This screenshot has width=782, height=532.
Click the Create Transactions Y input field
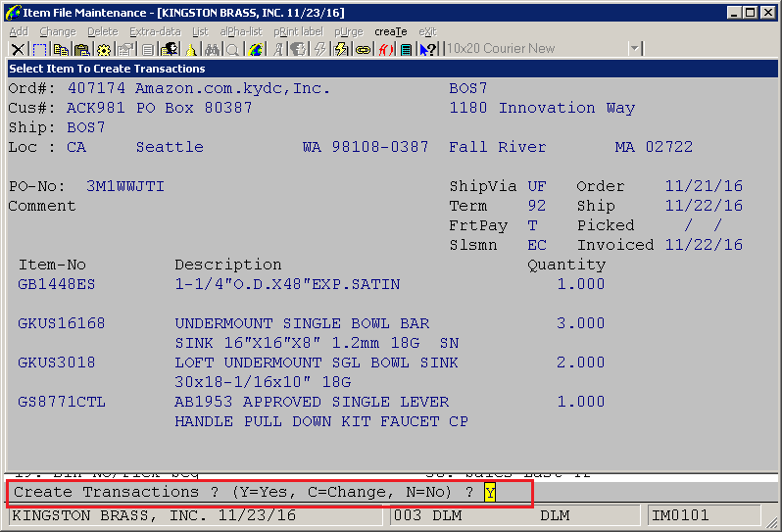pos(490,493)
